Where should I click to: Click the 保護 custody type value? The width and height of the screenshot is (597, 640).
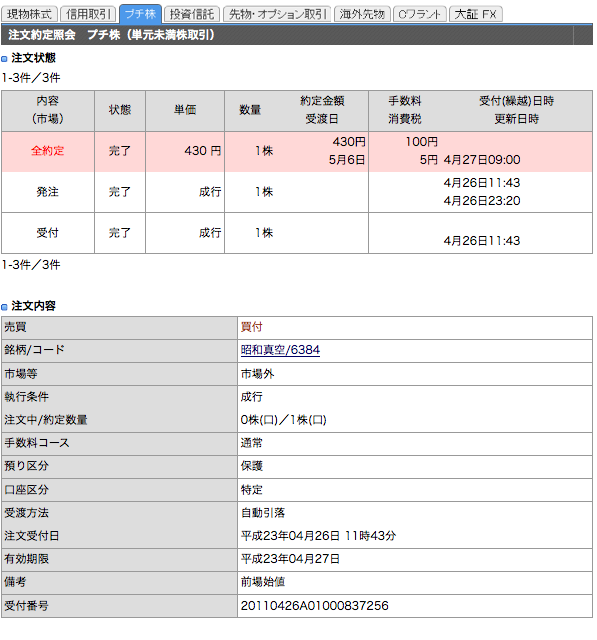[252, 466]
